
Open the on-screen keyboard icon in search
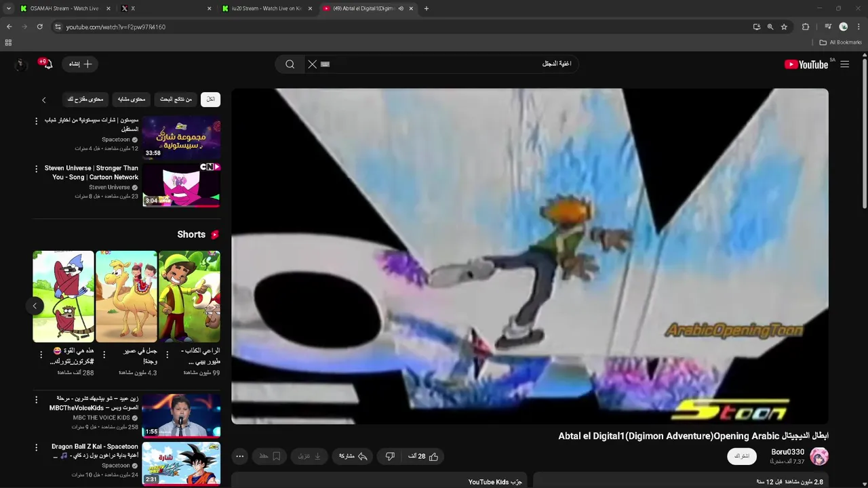pyautogui.click(x=325, y=64)
